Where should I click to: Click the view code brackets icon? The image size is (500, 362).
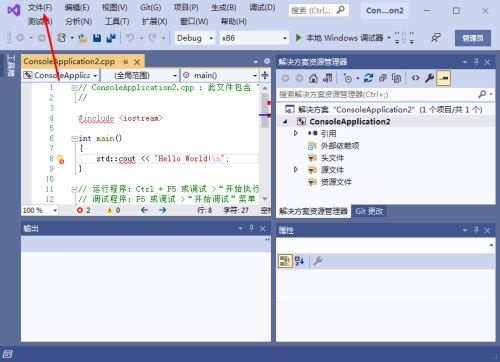pyautogui.click(x=415, y=78)
